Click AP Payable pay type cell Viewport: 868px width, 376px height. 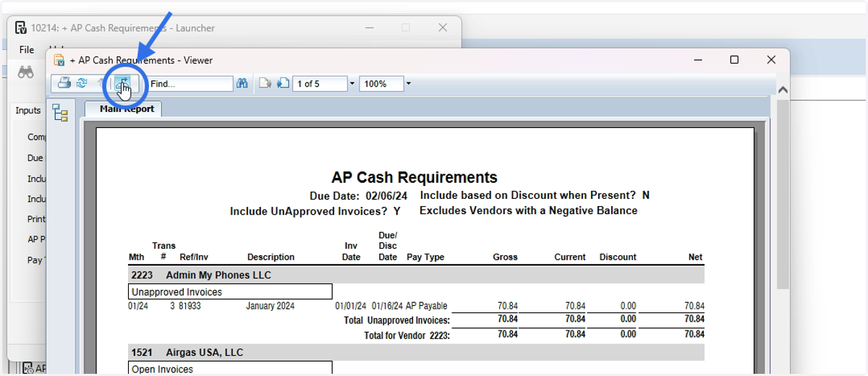pos(427,306)
